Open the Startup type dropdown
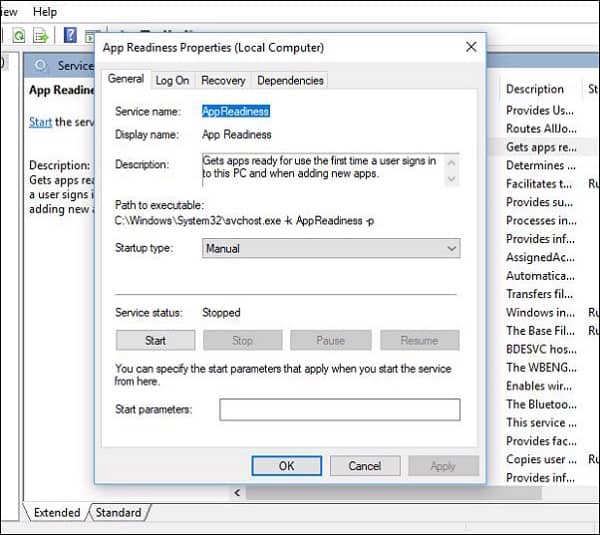The height and width of the screenshot is (535, 600). pyautogui.click(x=331, y=248)
